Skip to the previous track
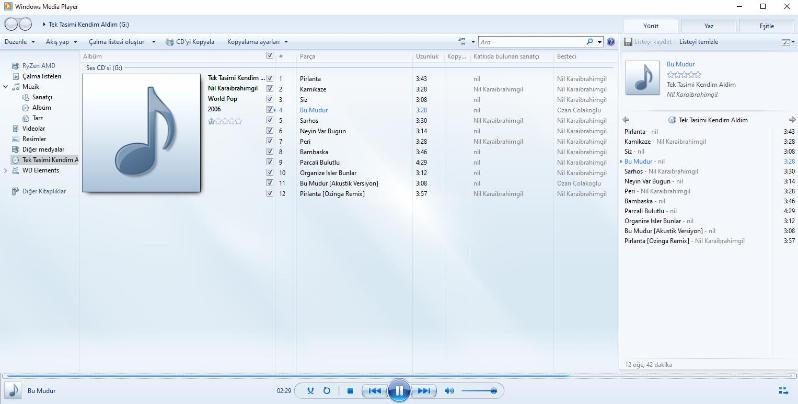This screenshot has height=404, width=798. (x=374, y=390)
